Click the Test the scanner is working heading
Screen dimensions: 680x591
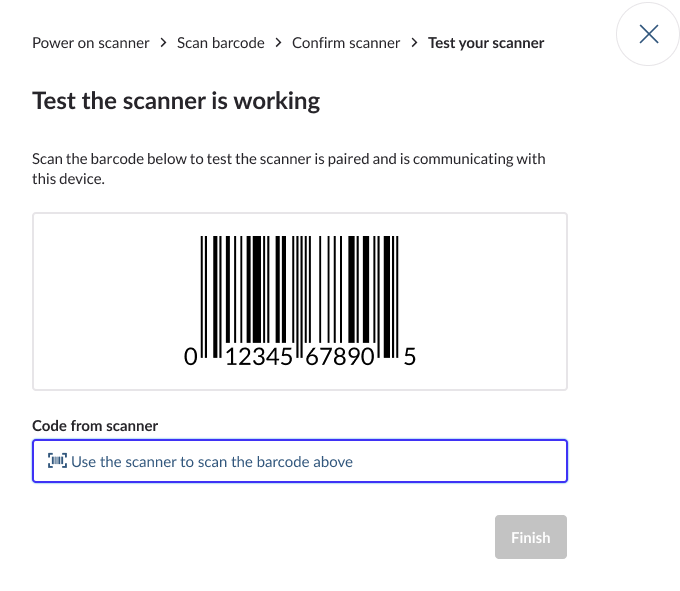coord(176,101)
